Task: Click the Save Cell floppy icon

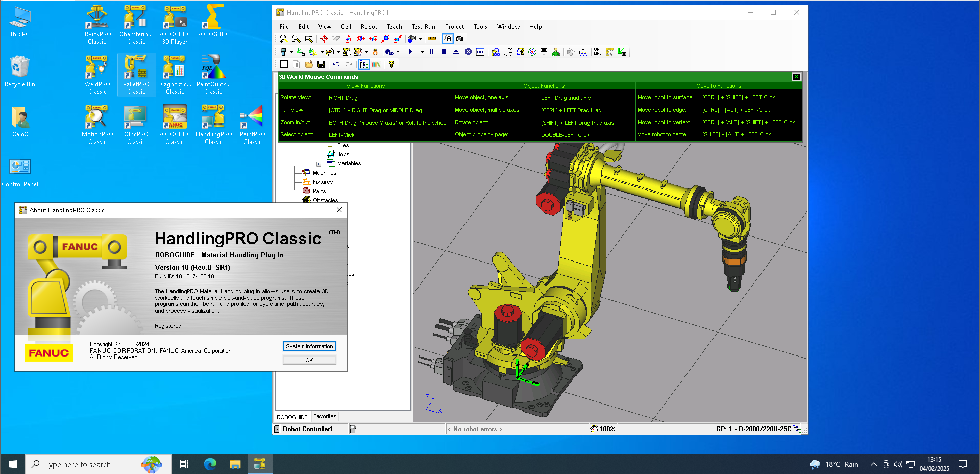Action: pos(321,64)
